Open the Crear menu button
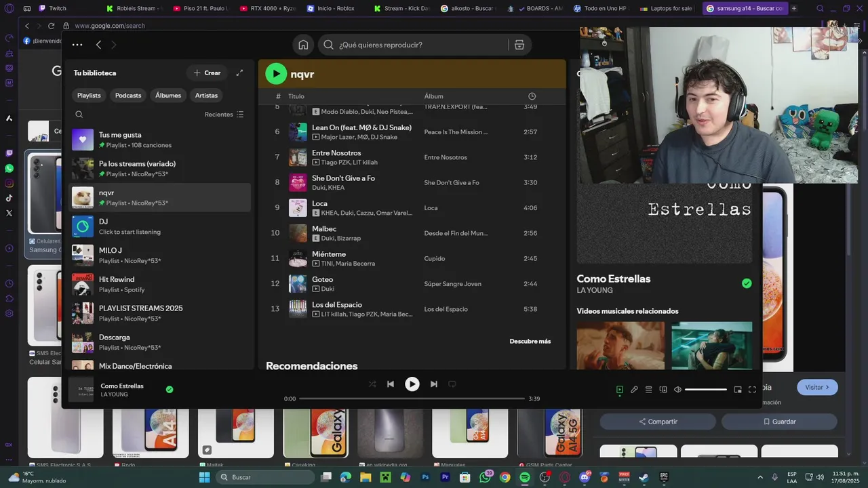This screenshot has width=868, height=488. coord(207,73)
